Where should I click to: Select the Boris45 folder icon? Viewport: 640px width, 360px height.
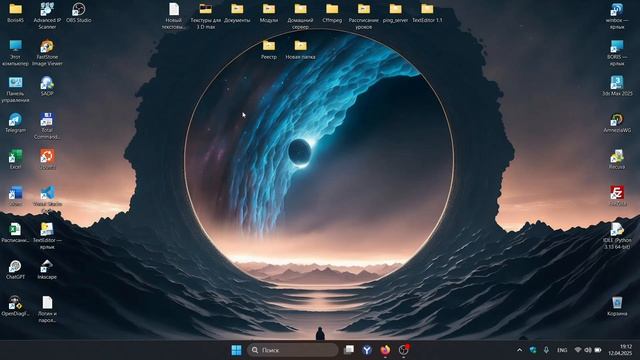[x=16, y=12]
